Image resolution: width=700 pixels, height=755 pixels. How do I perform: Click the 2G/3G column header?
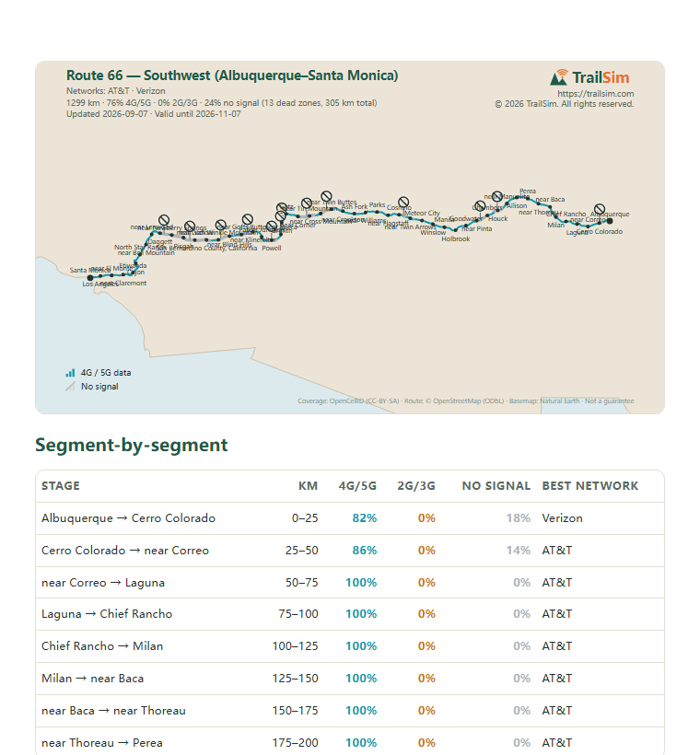[416, 486]
